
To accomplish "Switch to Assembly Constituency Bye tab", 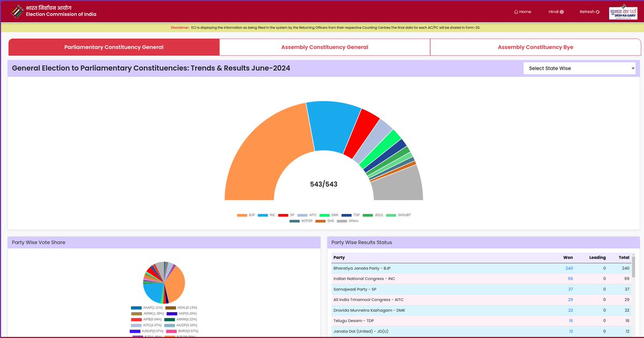I will 536,47.
